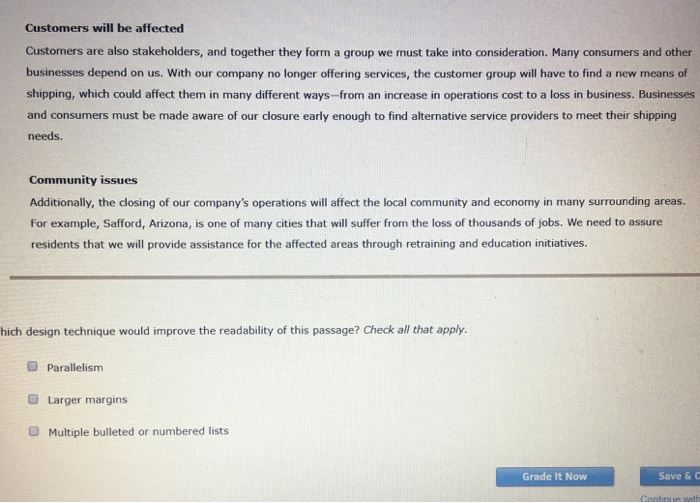Click the word needs. ending customers paragraph
The height and width of the screenshot is (503, 700).
(x=45, y=136)
